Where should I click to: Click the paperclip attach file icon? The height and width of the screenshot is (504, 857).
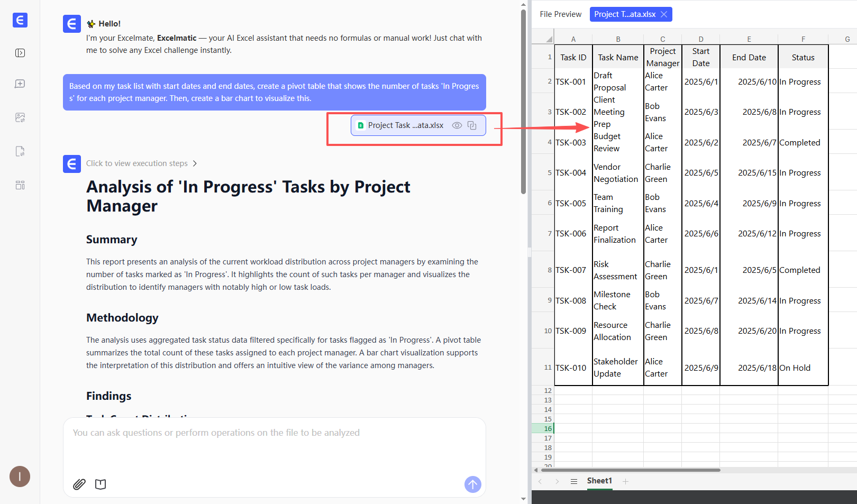79,484
